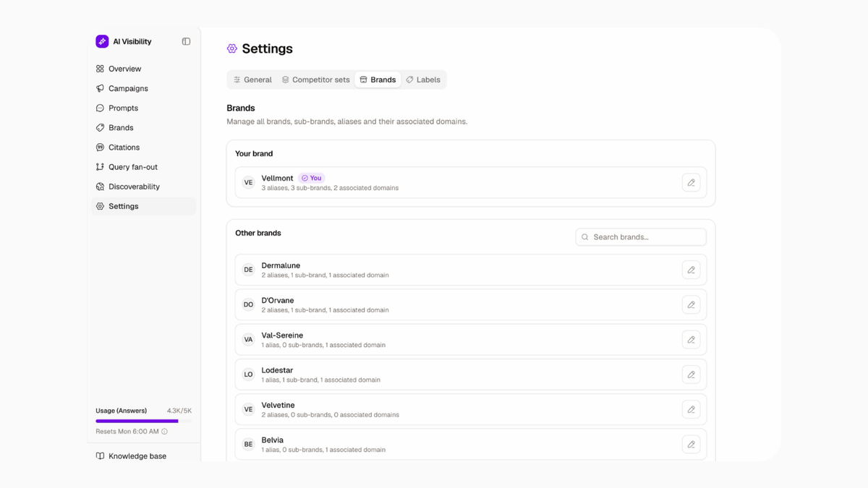Viewport: 868px width, 488px height.
Task: Edit the Val-Sereine brand
Action: pyautogui.click(x=691, y=340)
